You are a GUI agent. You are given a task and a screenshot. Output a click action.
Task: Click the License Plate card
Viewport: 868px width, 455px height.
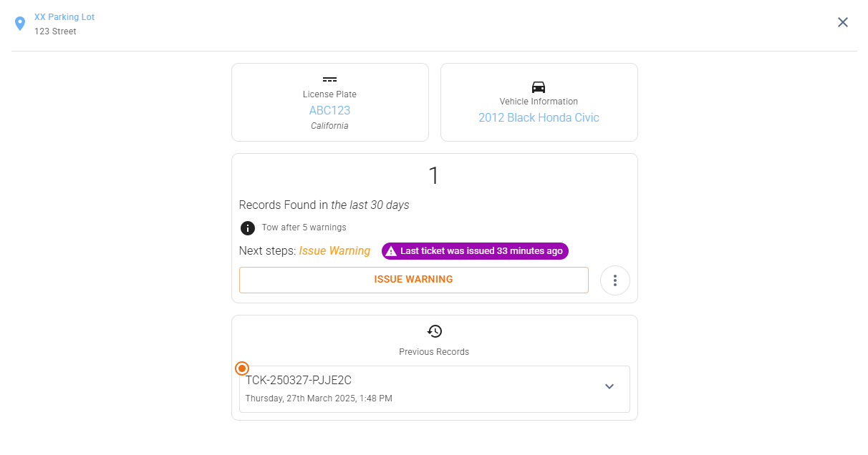(x=330, y=102)
